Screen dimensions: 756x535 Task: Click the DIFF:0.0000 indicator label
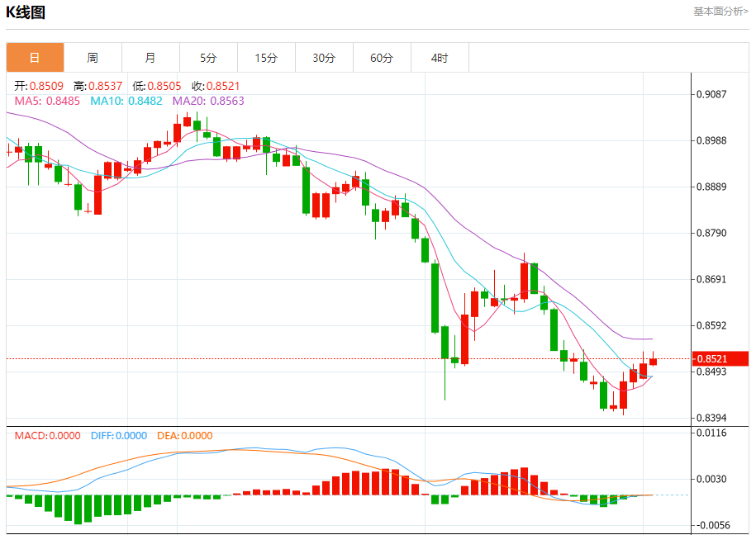[x=119, y=436]
